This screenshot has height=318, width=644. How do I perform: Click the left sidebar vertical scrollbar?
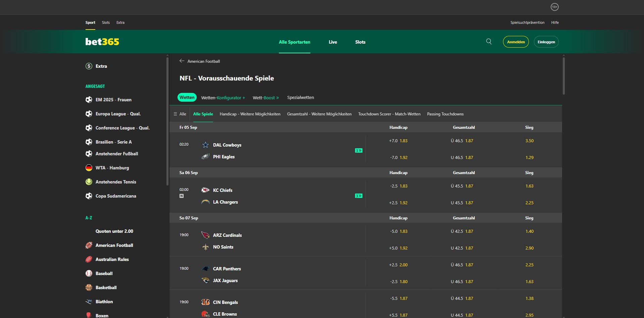(167, 121)
